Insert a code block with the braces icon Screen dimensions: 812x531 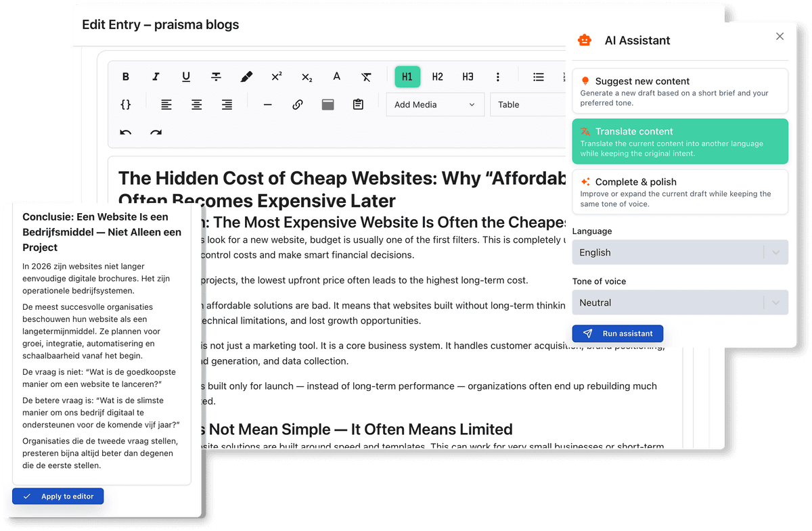coord(126,105)
